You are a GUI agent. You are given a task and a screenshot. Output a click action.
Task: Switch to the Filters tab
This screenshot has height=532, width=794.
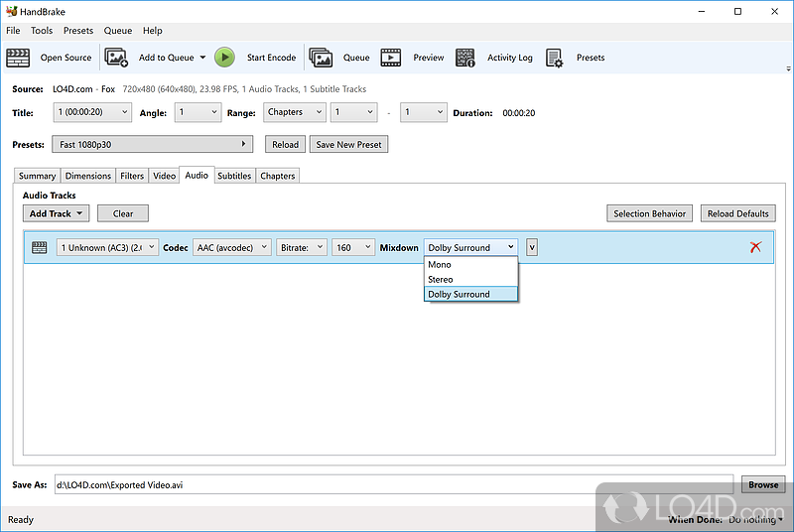pyautogui.click(x=132, y=176)
